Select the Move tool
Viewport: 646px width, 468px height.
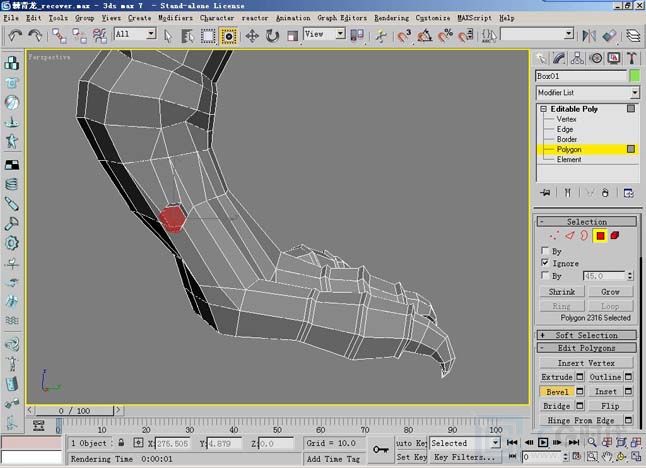pos(252,36)
